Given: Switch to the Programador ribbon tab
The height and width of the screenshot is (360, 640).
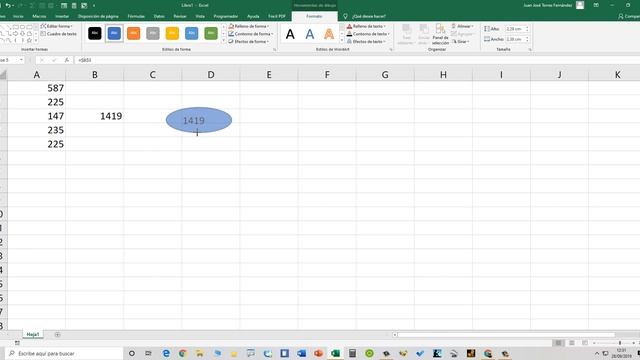Looking at the screenshot, I should coord(226,16).
